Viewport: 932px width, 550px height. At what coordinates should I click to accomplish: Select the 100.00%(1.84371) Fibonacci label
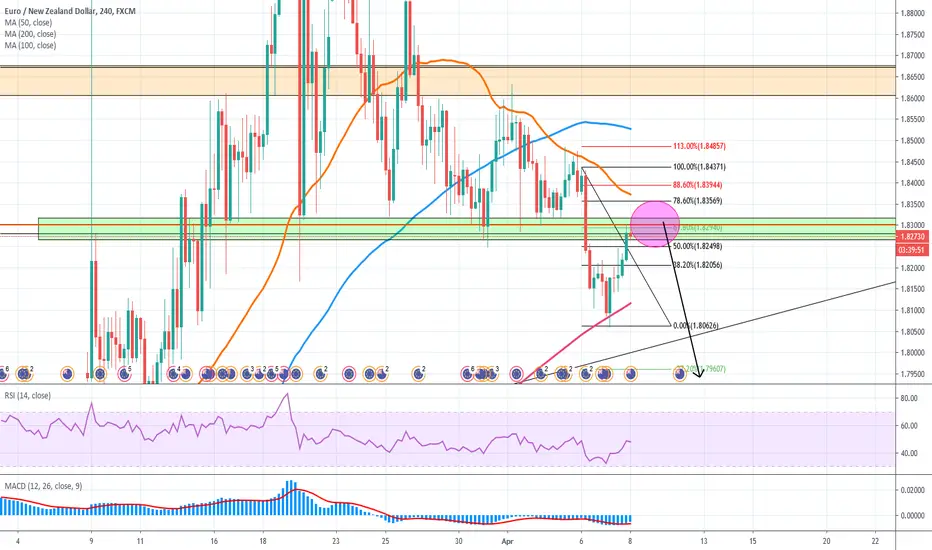pyautogui.click(x=699, y=167)
